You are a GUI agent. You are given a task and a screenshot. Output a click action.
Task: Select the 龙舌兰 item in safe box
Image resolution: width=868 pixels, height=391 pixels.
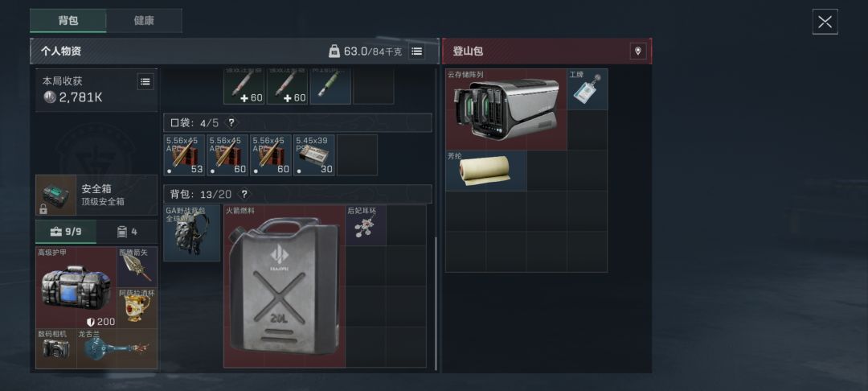point(117,348)
